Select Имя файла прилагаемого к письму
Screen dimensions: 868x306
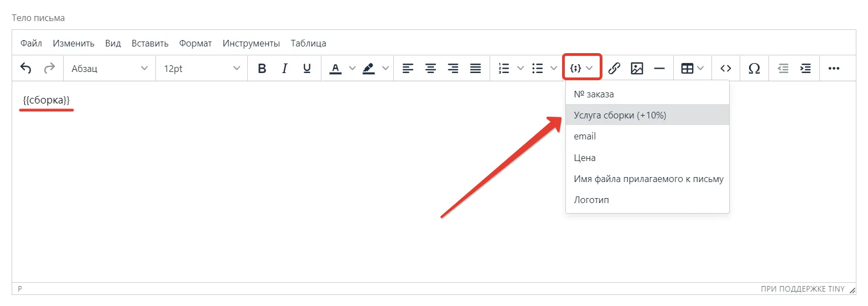647,179
